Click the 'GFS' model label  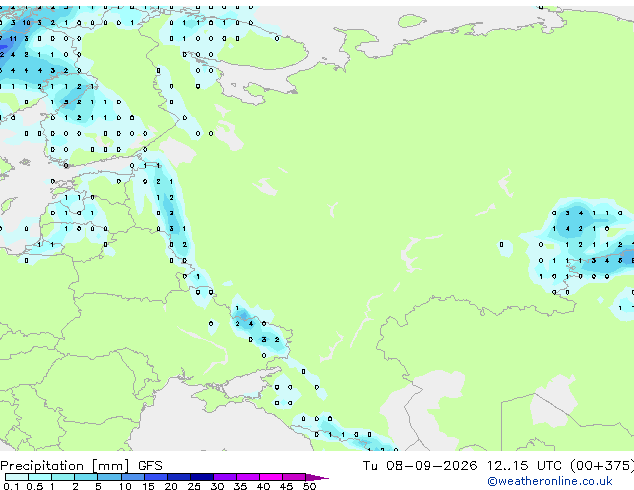click(150, 466)
